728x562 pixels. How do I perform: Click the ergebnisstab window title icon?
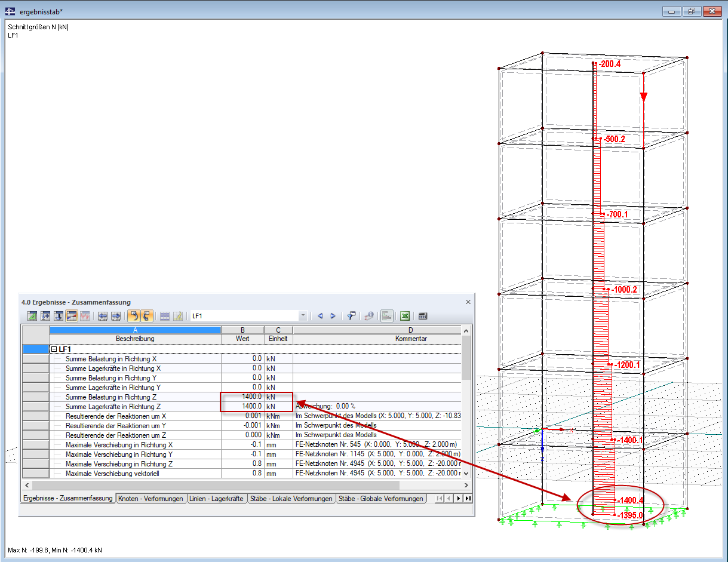click(11, 11)
